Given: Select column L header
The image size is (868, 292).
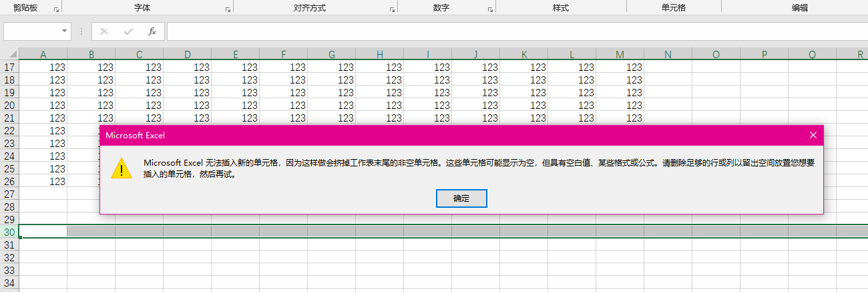Looking at the screenshot, I should (x=572, y=54).
